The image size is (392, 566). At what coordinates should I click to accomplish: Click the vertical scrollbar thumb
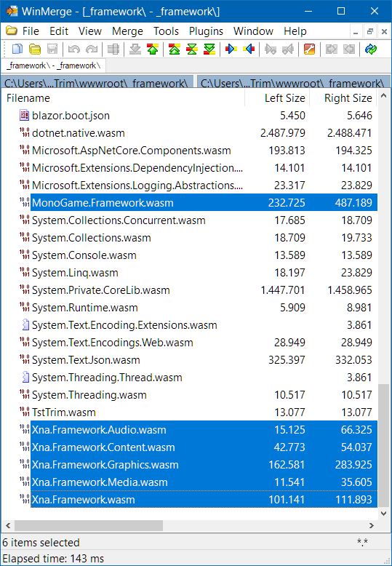(384, 445)
